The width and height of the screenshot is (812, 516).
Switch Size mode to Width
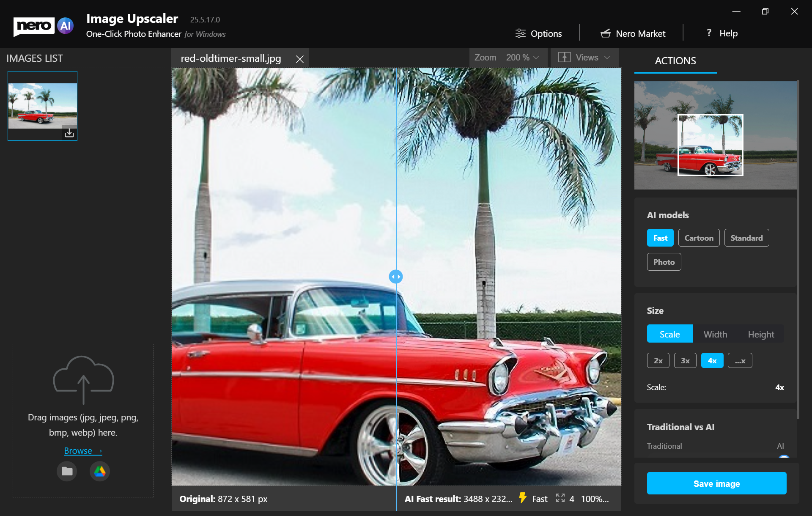(x=715, y=334)
